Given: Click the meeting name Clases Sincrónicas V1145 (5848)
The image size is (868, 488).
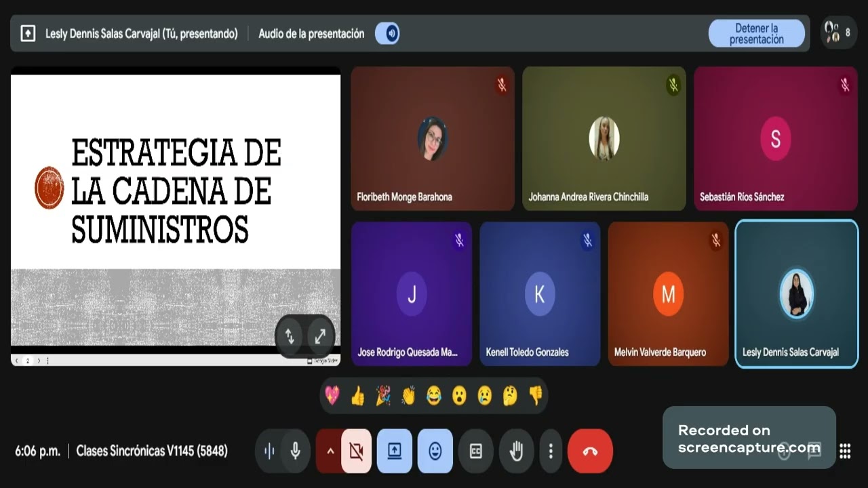Looking at the screenshot, I should point(152,451).
